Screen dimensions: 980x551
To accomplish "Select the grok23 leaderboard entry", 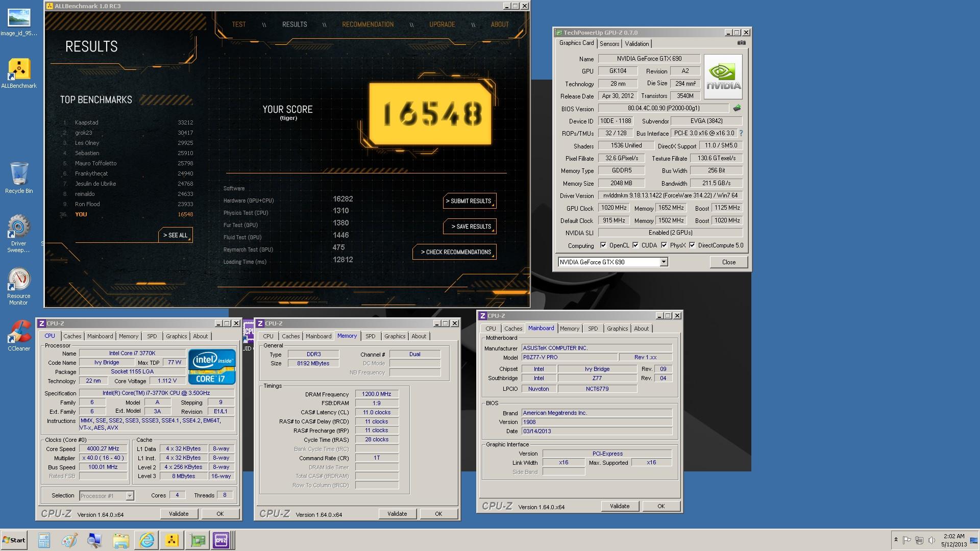I will coord(127,133).
